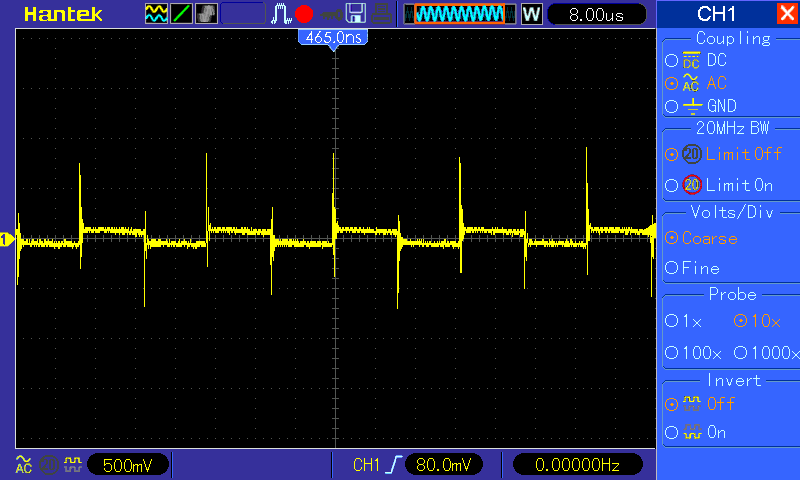Click the rising edge trigger slope icon
This screenshot has width=800, height=480.
point(393,465)
